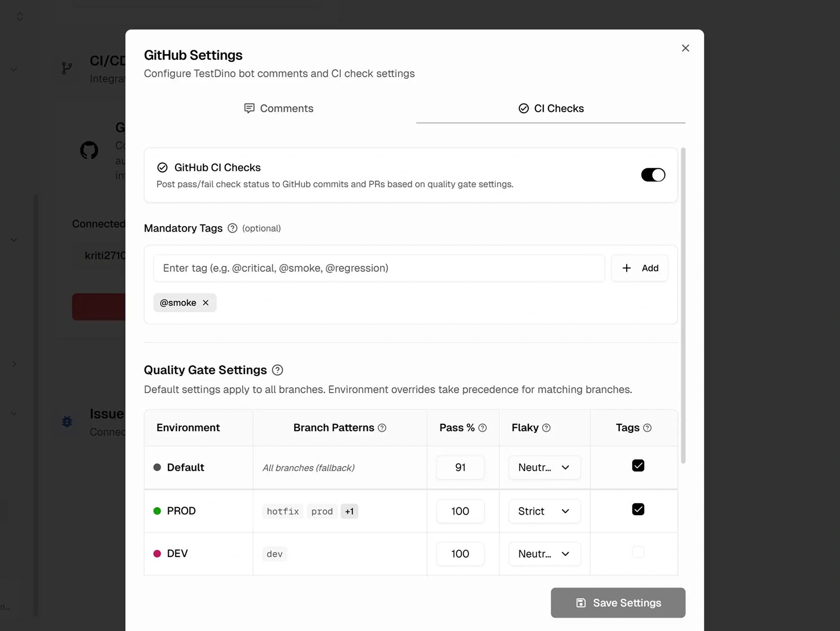Image resolution: width=840 pixels, height=631 pixels.
Task: Click the Add tag button
Action: (x=639, y=268)
